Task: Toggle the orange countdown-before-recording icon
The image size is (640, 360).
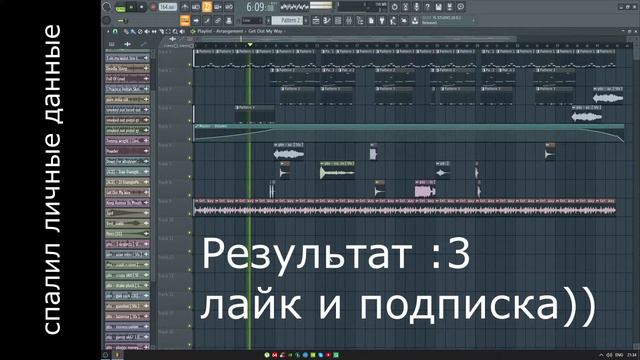Action: (207, 7)
